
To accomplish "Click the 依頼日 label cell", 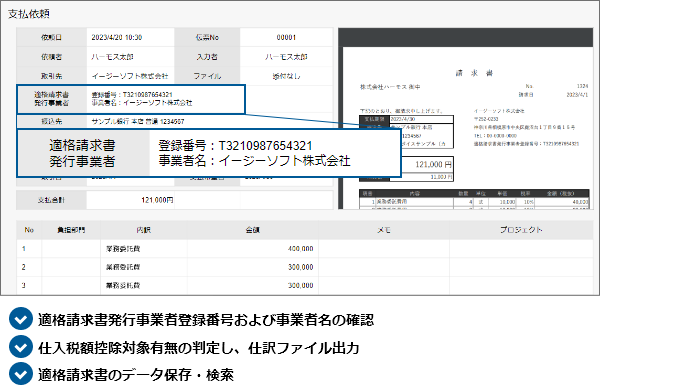I will point(51,38).
